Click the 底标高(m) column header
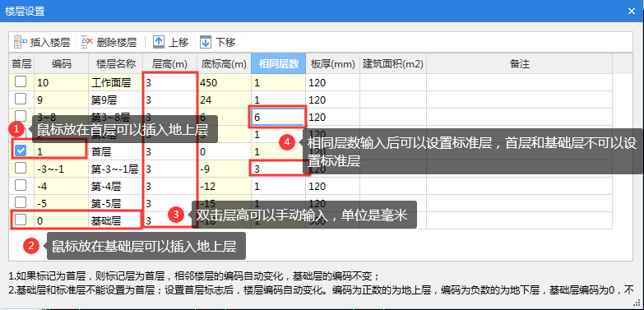 click(224, 63)
